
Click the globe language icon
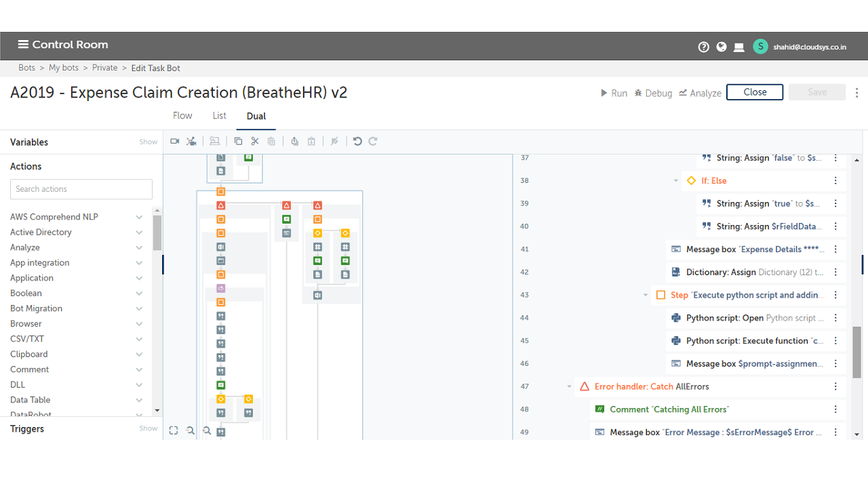click(x=722, y=47)
